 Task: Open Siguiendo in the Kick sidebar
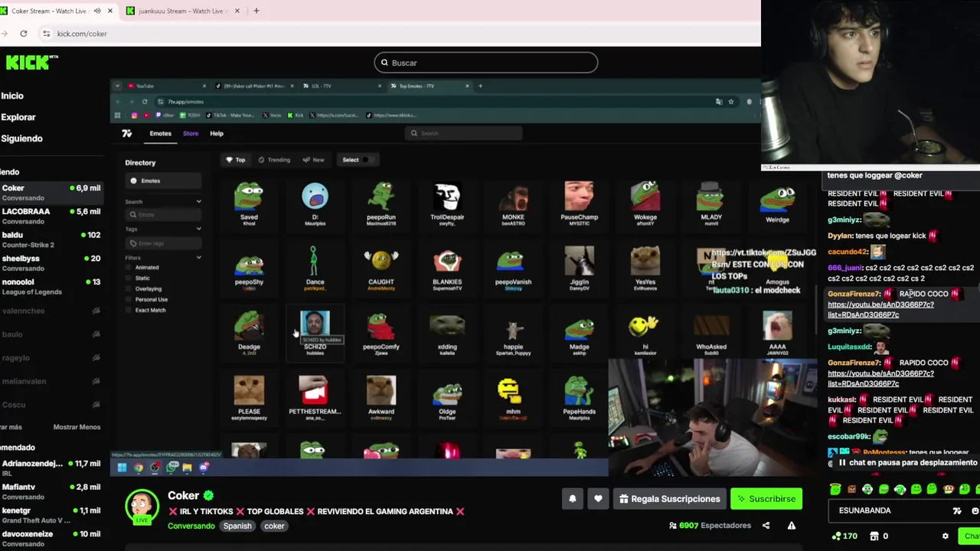[21, 139]
